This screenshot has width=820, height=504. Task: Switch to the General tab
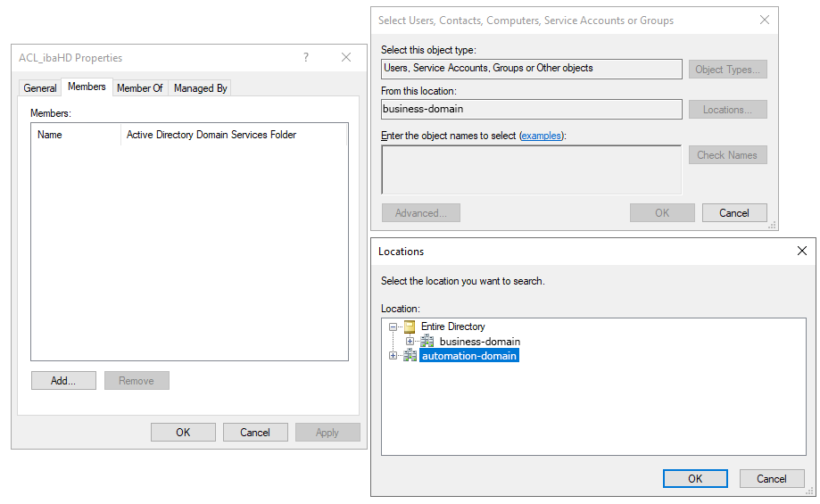click(40, 88)
